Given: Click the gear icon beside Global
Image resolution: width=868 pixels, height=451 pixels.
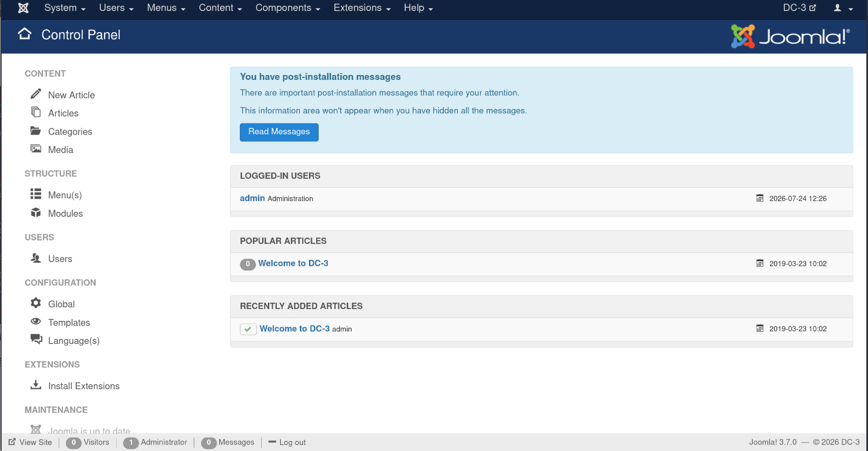Looking at the screenshot, I should click(x=36, y=303).
